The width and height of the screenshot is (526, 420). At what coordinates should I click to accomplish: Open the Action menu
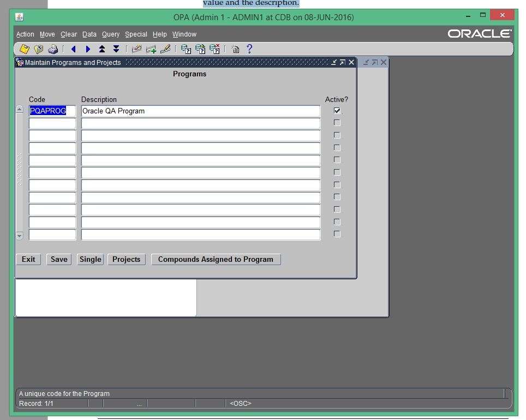point(25,34)
